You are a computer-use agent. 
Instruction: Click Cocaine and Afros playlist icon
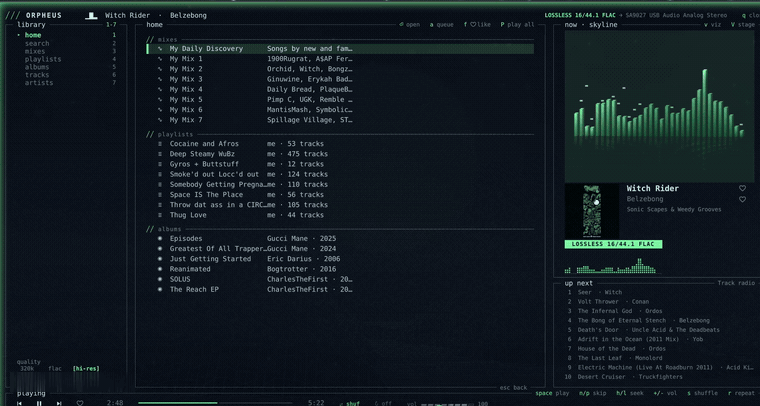coord(160,144)
